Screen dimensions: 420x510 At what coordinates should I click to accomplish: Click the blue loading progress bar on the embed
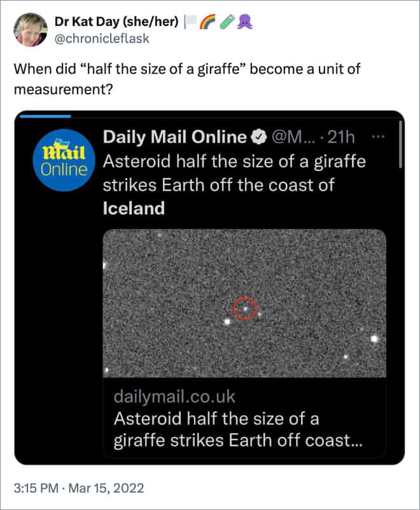pyautogui.click(x=45, y=116)
